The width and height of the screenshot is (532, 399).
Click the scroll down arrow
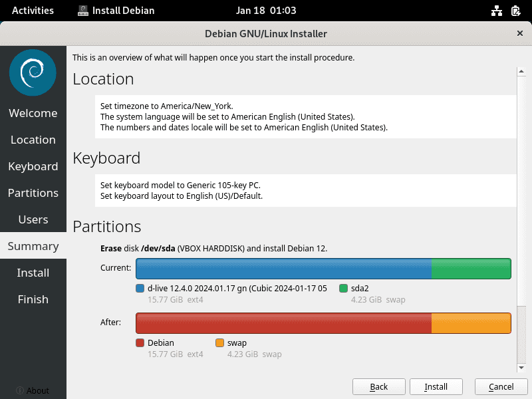coord(521,368)
